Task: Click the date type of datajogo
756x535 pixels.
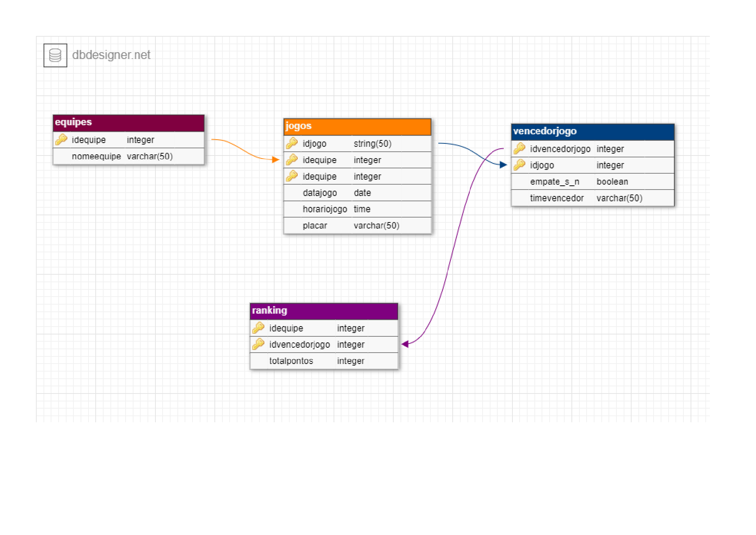Action: pos(362,193)
